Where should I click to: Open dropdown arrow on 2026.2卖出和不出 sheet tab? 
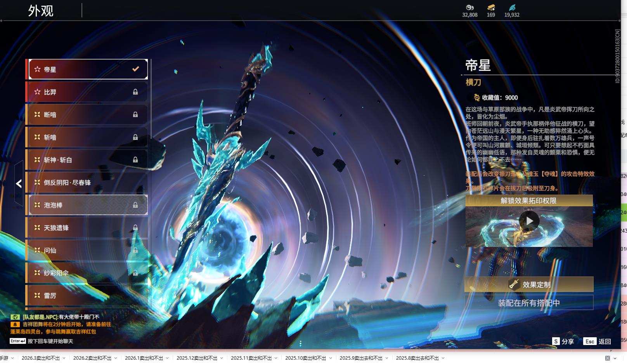pyautogui.click(x=116, y=358)
